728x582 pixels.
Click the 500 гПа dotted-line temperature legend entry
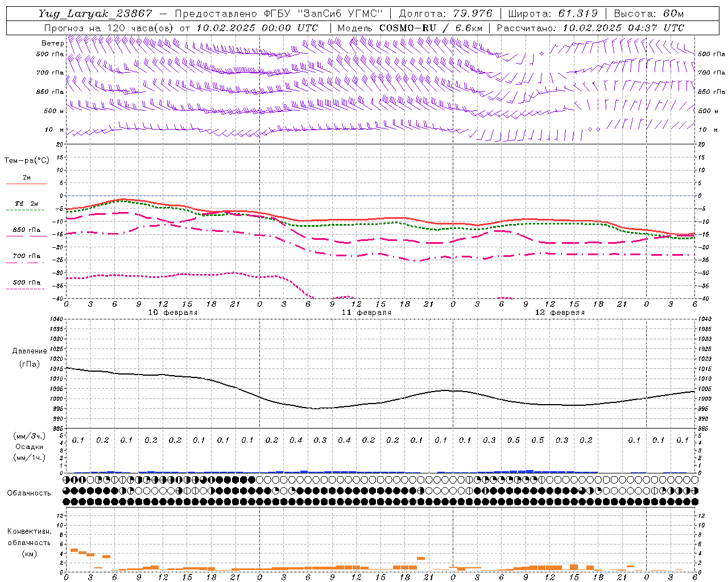[x=27, y=282]
